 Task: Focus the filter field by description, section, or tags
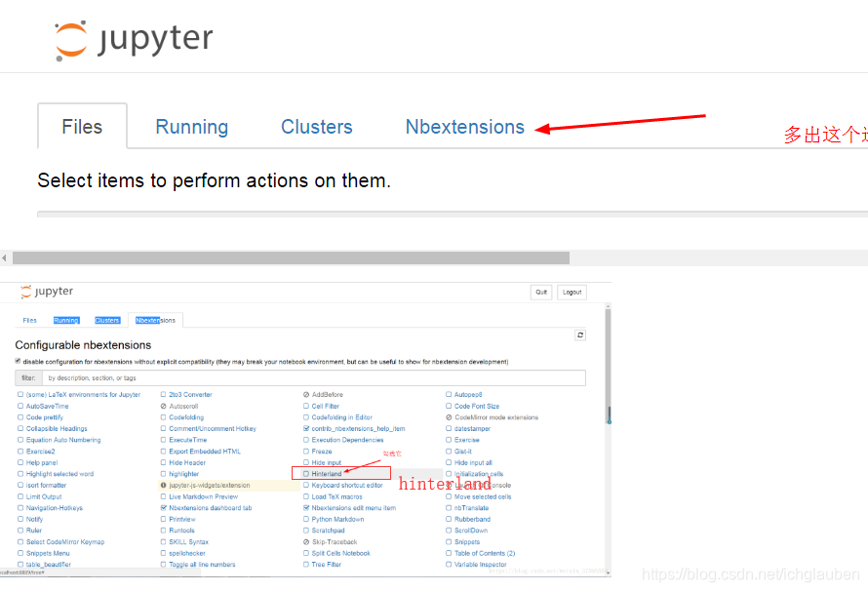pyautogui.click(x=314, y=378)
